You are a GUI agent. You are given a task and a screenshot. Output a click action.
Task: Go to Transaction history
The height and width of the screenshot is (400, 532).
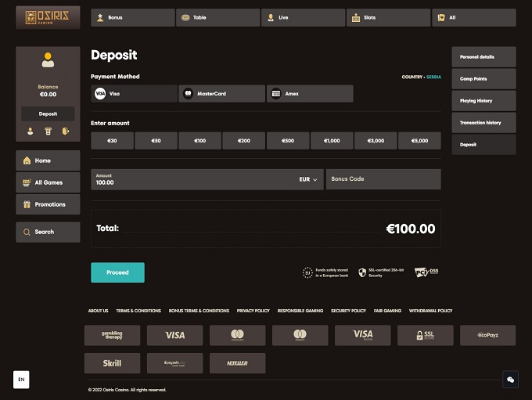pos(483,123)
